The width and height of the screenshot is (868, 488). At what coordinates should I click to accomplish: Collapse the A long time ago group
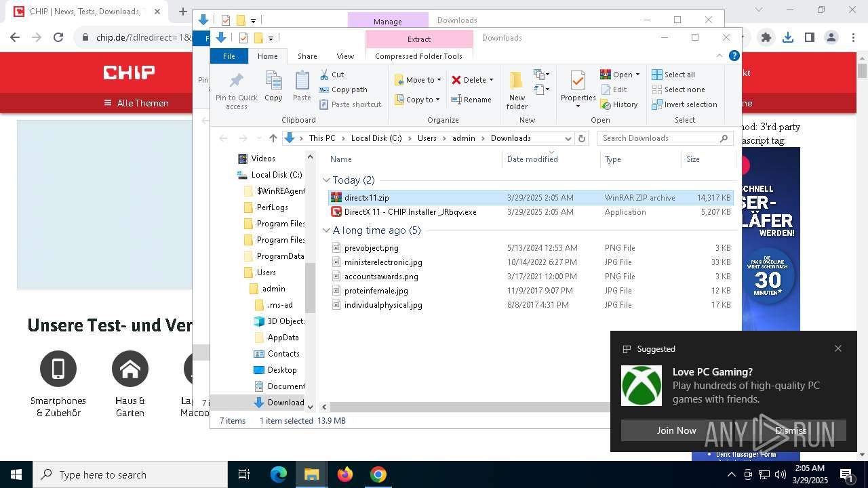click(x=326, y=230)
